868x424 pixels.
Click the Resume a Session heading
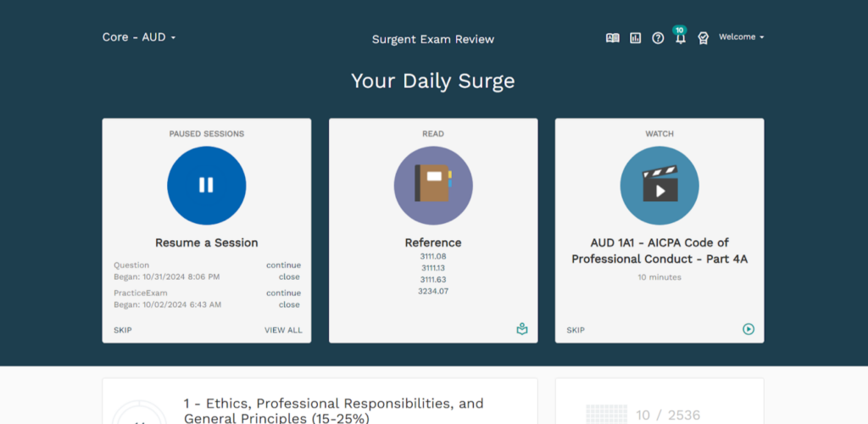(207, 243)
